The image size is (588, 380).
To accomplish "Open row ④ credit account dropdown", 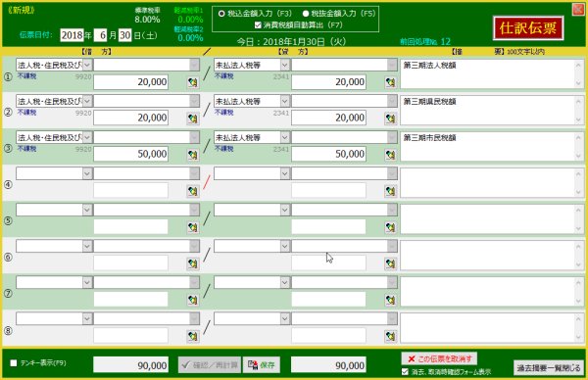I will 284,173.
